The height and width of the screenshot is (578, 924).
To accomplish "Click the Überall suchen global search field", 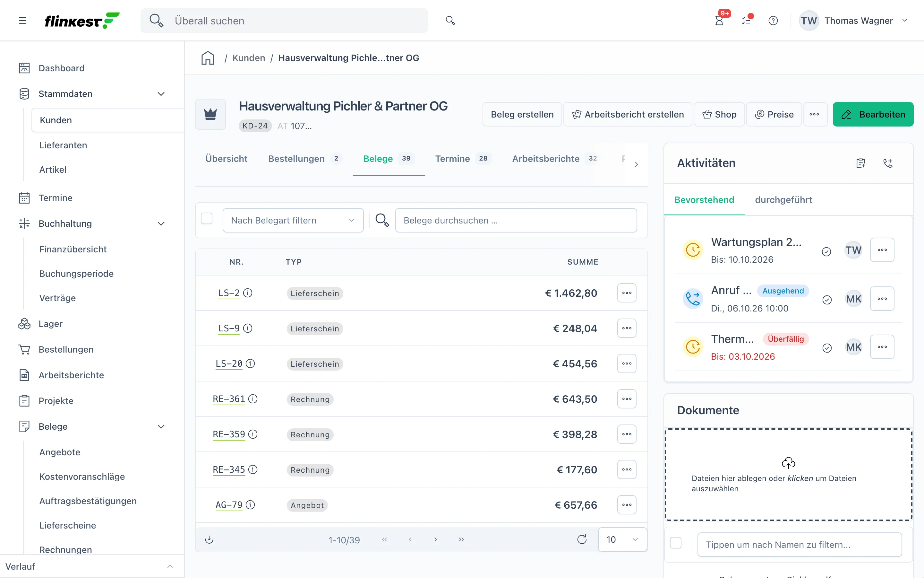I will click(284, 21).
